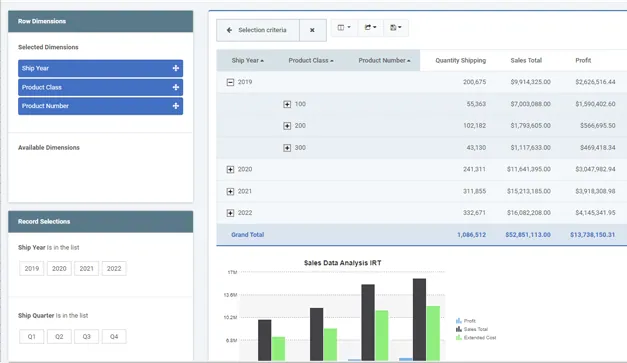
Task: Click Sales Total column header
Action: pos(526,60)
